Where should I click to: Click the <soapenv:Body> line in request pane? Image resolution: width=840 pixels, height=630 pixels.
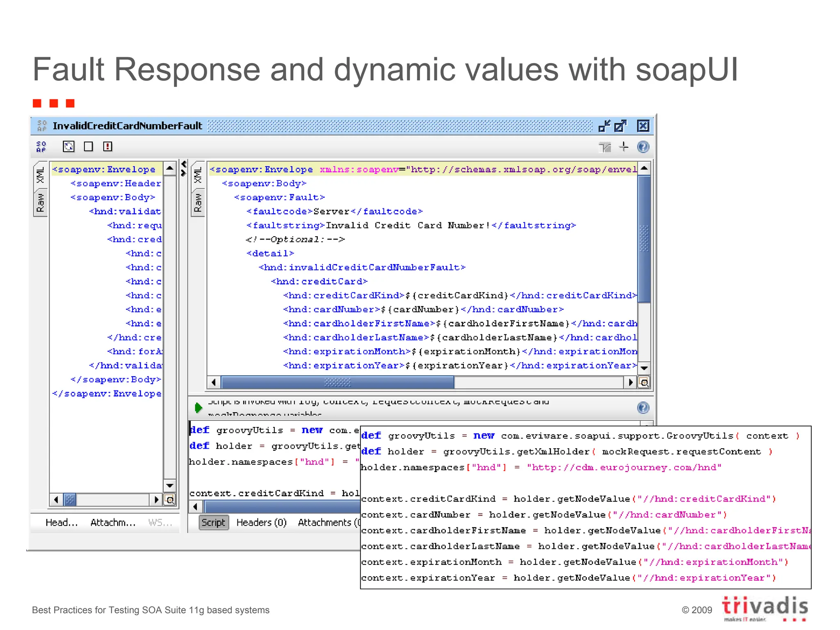113,197
